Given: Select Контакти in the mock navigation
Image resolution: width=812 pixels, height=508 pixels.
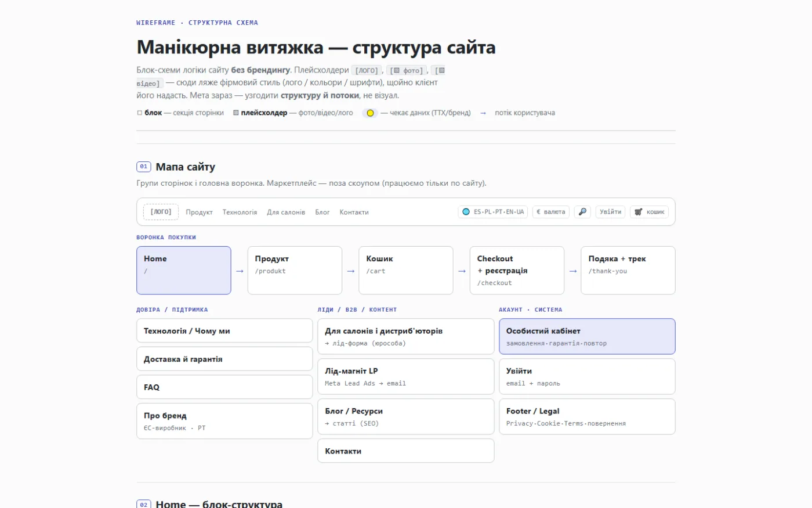Looking at the screenshot, I should tap(354, 212).
